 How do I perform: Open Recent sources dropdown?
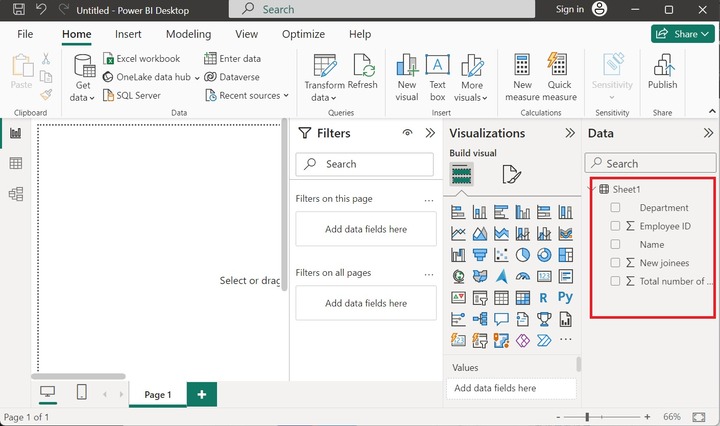click(x=247, y=95)
